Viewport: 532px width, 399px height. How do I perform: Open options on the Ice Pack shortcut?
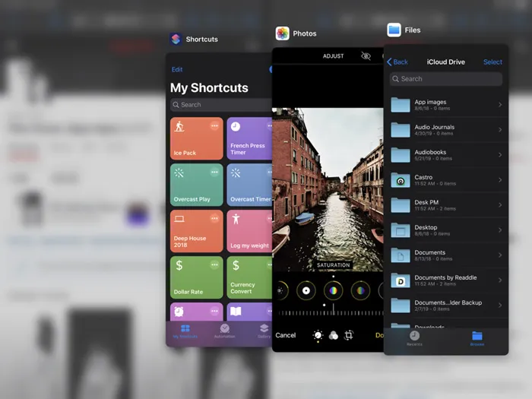[214, 126]
